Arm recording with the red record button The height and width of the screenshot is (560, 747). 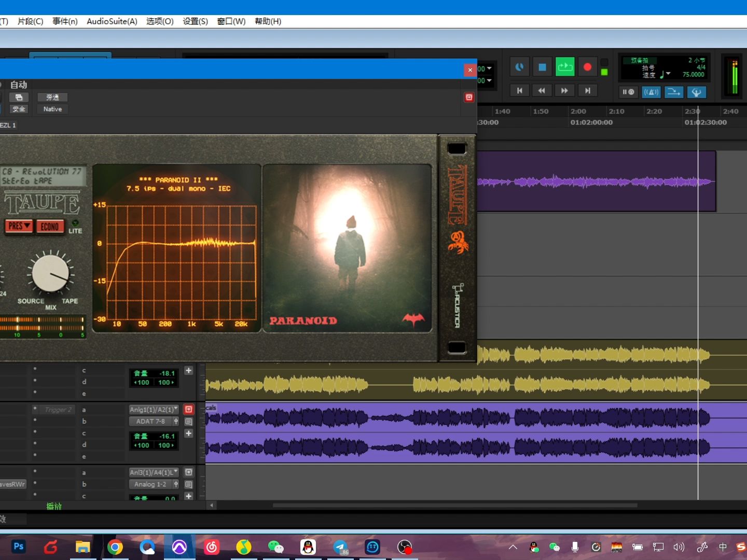587,67
